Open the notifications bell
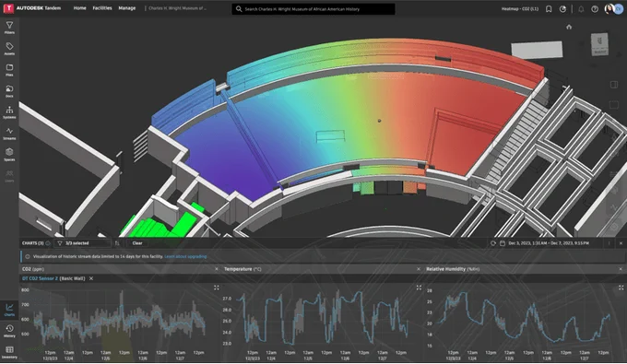627x364 pixels. (581, 9)
